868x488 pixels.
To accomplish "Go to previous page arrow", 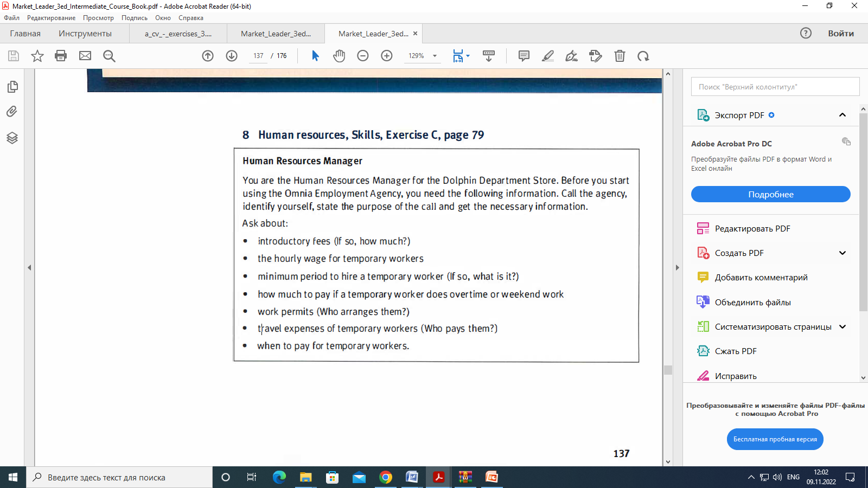I will point(208,56).
